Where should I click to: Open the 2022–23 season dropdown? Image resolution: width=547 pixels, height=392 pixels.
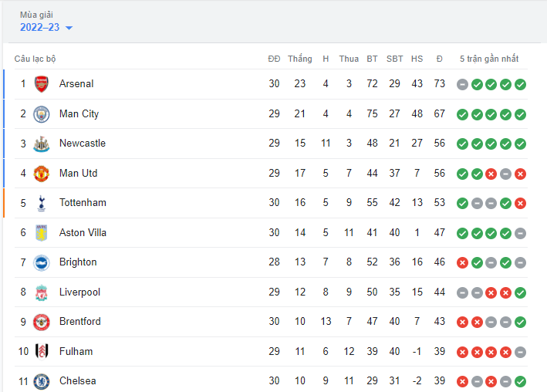click(x=46, y=27)
